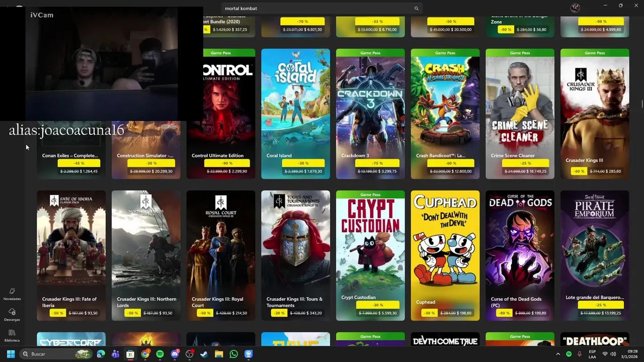
Task: Open Crusader Kings III: Northern Lords card
Action: [x=146, y=255]
